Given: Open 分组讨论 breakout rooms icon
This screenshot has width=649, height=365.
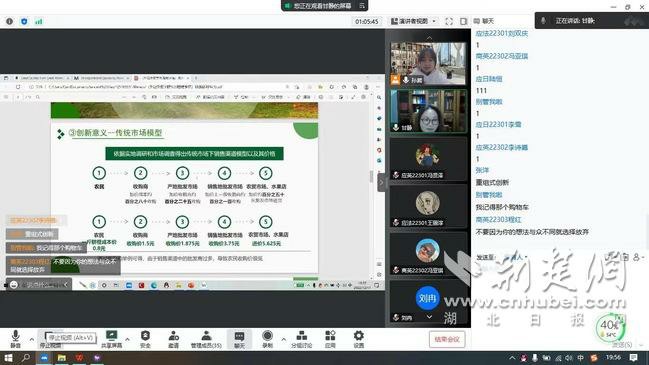Looking at the screenshot, I should [x=302, y=339].
